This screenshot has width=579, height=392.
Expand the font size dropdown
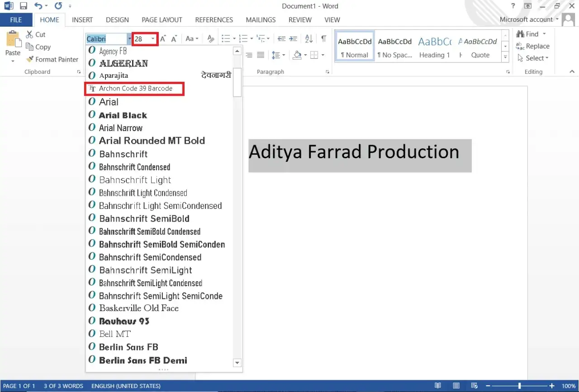click(x=153, y=39)
